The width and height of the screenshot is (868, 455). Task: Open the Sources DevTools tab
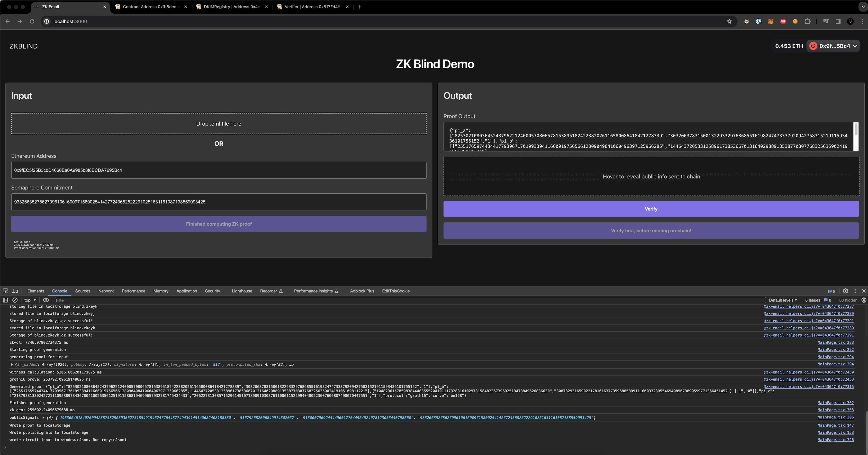(x=83, y=291)
